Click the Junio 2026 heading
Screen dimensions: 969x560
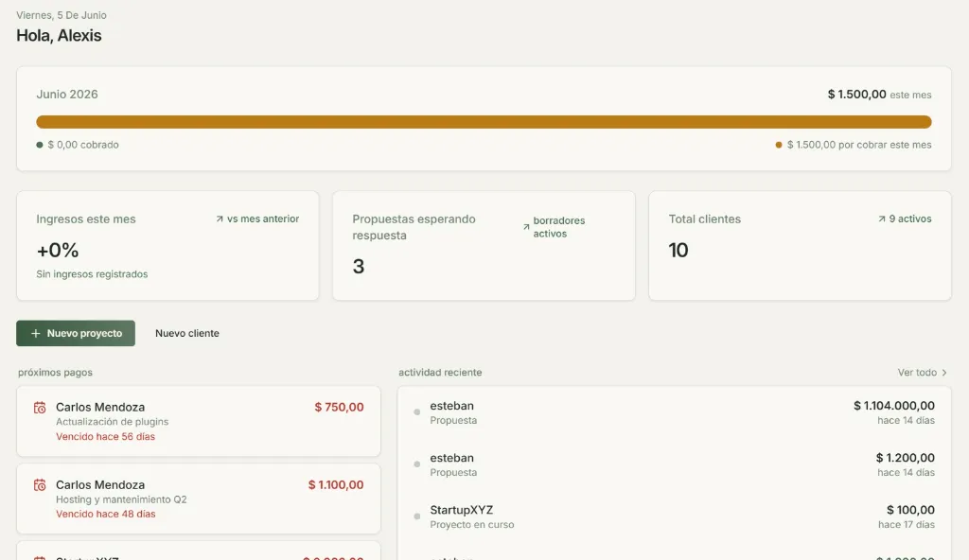pyautogui.click(x=67, y=95)
